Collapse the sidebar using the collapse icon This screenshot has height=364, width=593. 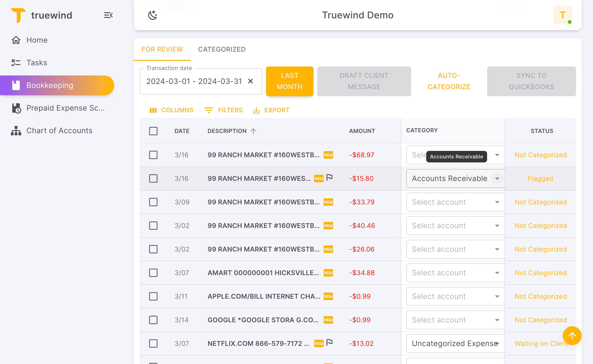[x=108, y=15]
